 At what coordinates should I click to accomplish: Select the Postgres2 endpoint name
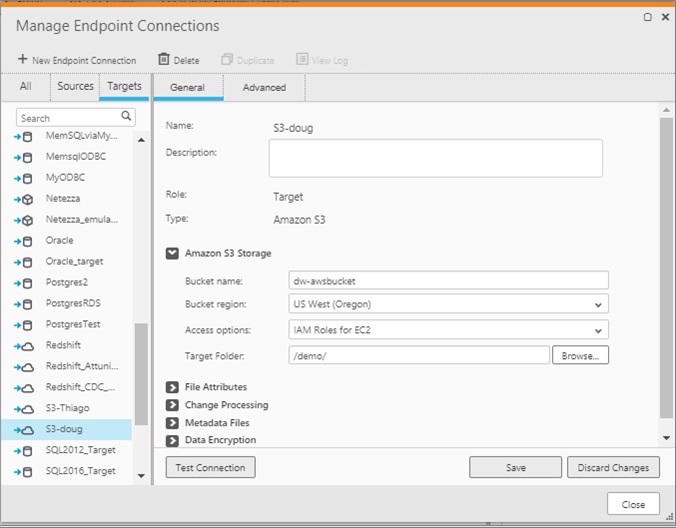click(x=67, y=282)
